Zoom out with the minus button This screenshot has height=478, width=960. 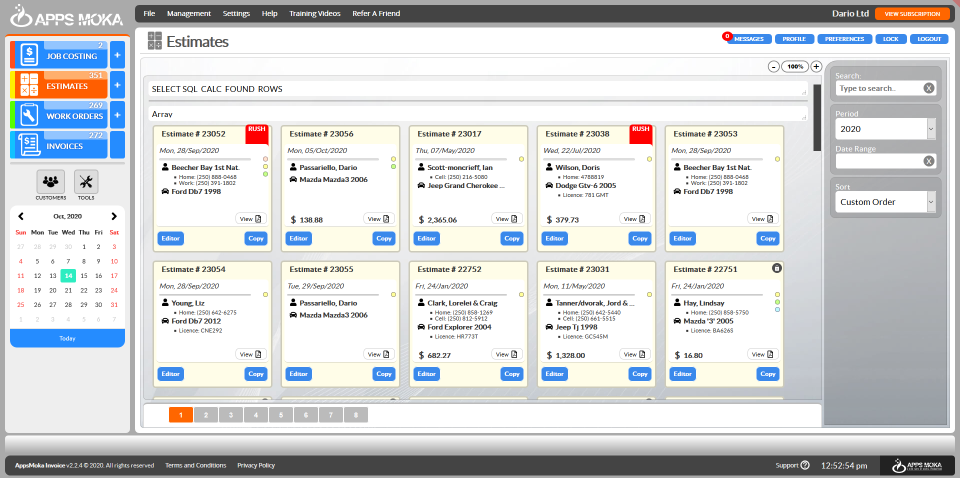[x=773, y=67]
